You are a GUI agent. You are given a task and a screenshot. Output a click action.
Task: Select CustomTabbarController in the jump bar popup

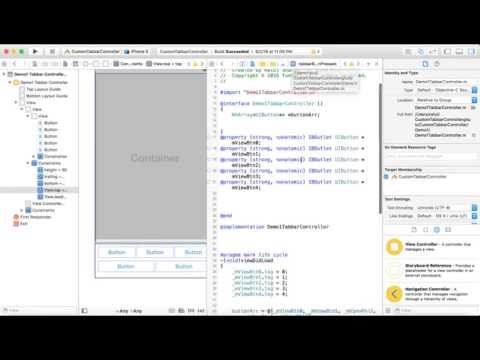pos(325,83)
